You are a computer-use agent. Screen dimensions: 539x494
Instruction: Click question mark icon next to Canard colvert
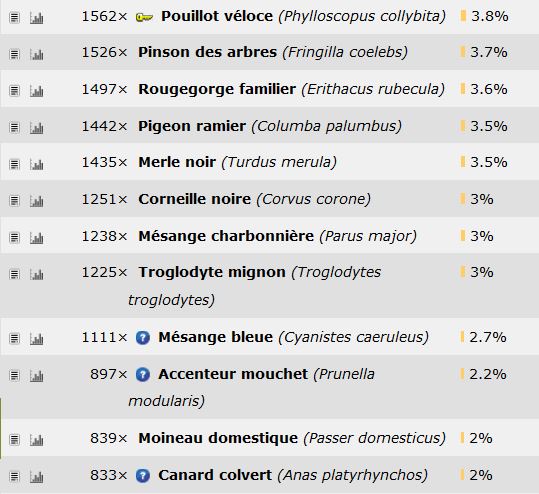pos(143,476)
